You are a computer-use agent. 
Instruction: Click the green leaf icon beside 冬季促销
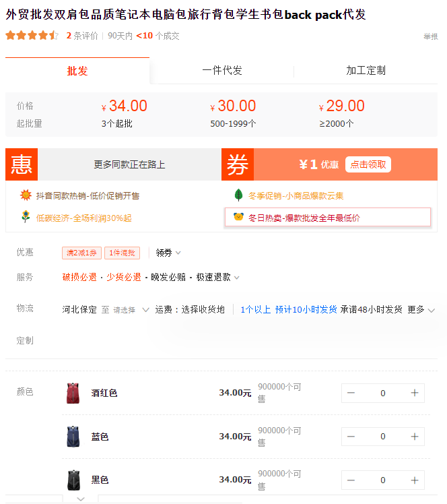(238, 195)
